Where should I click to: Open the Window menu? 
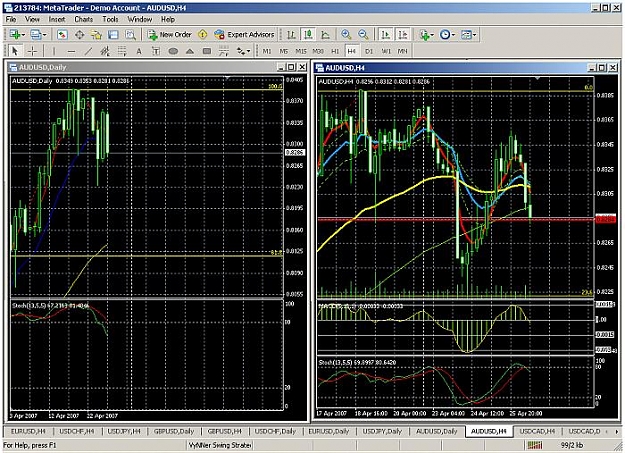140,19
